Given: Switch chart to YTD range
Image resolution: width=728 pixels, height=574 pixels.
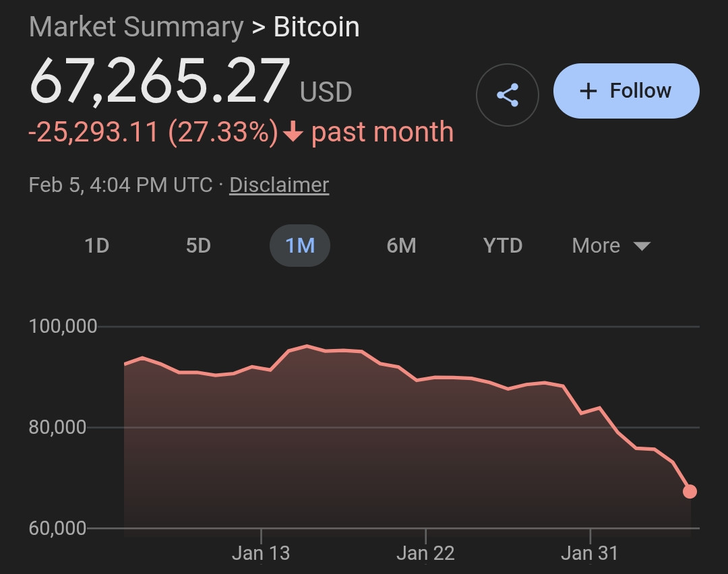Looking at the screenshot, I should click(x=503, y=245).
